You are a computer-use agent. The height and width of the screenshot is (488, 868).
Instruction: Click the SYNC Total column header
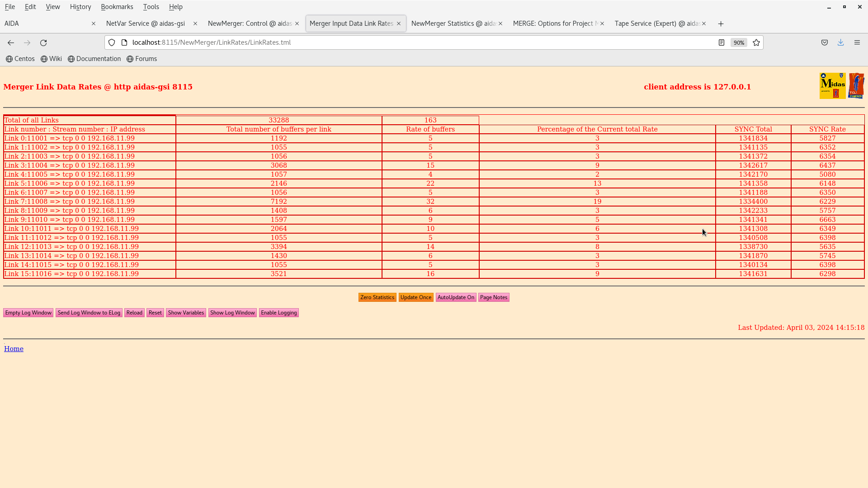(753, 129)
